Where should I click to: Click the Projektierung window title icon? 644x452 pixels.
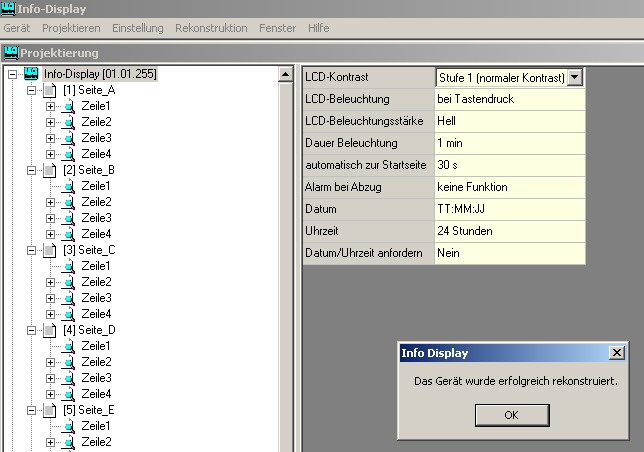click(x=10, y=52)
